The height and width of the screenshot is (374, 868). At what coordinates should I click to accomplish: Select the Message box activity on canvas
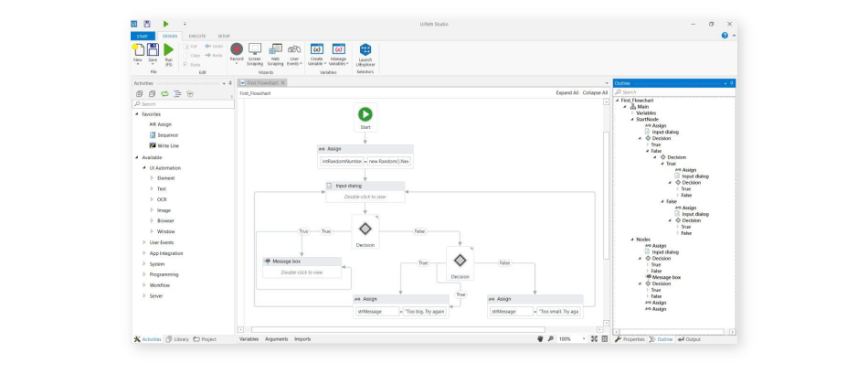(x=302, y=267)
